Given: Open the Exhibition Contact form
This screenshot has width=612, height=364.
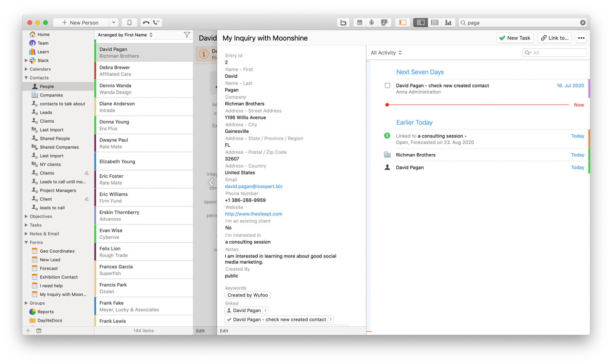Looking at the screenshot, I should pos(58,277).
